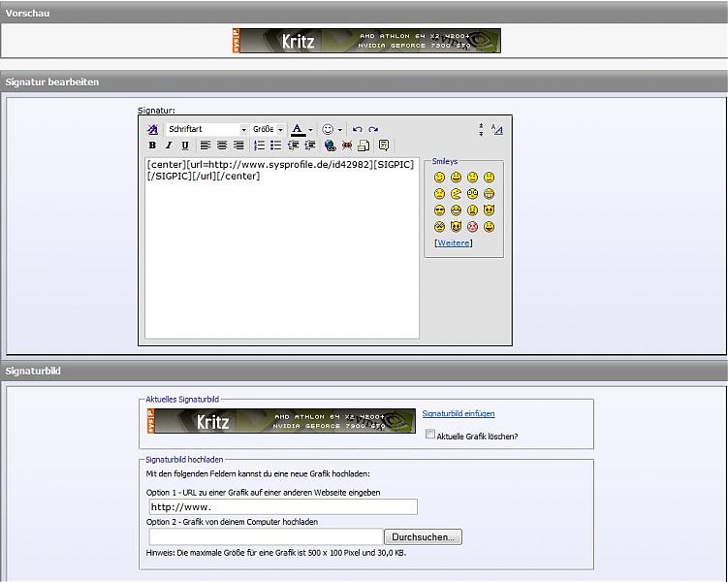Click the 'Weitere' smileys link

click(x=453, y=242)
